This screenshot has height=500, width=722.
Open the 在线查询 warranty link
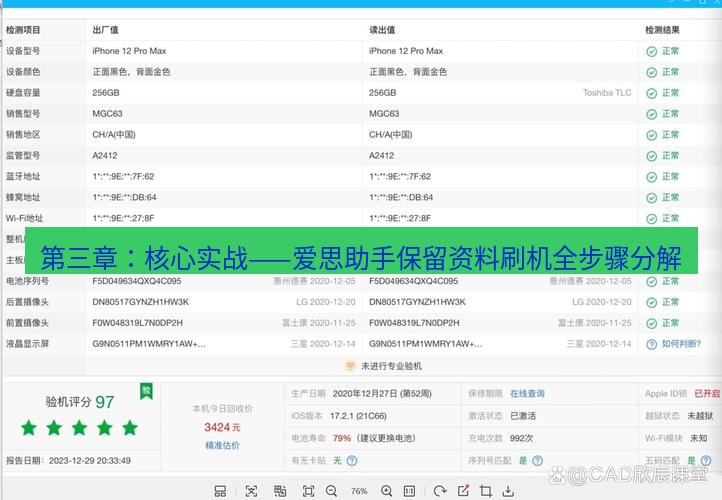coord(527,394)
